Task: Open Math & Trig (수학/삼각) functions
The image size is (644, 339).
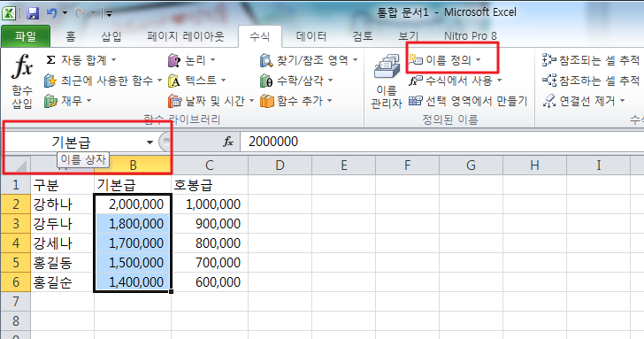Action: (x=295, y=81)
